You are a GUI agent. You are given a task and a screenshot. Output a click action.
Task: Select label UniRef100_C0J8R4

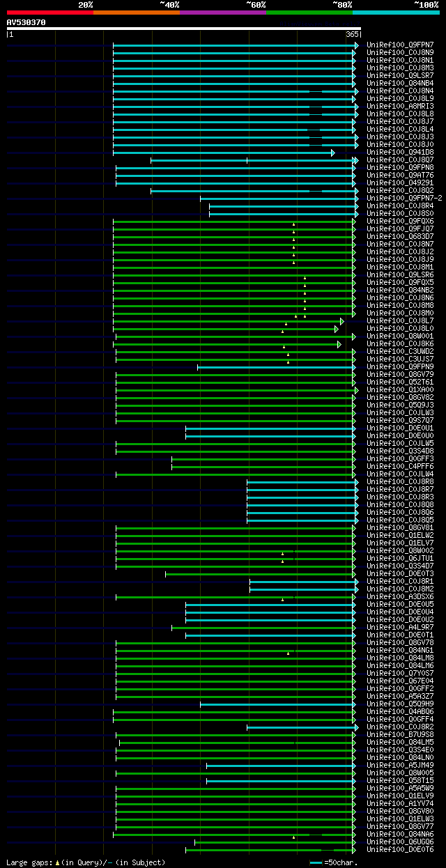[x=400, y=206]
